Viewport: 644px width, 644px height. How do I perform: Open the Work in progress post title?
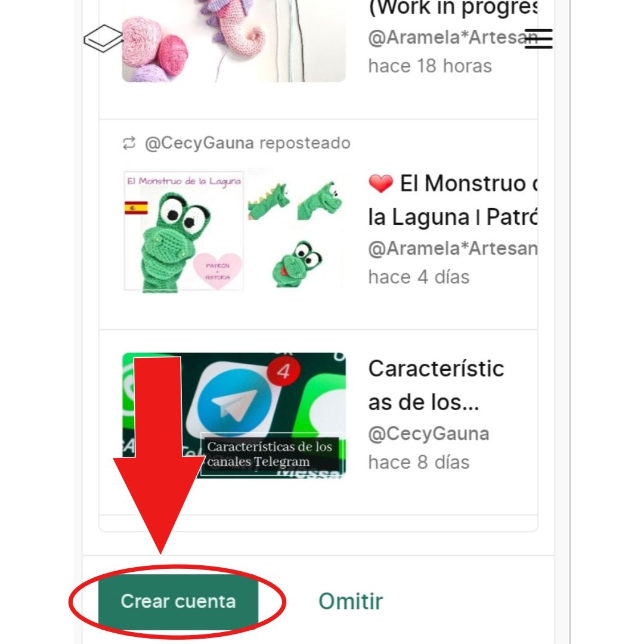point(453,8)
